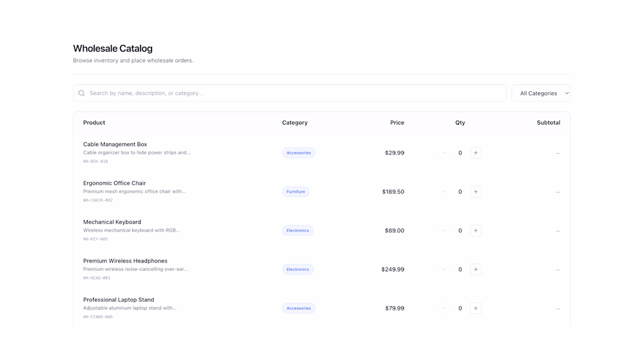Select the Ergonomic Office Chair product name
Image resolution: width=644 pixels, height=362 pixels.
click(115, 183)
